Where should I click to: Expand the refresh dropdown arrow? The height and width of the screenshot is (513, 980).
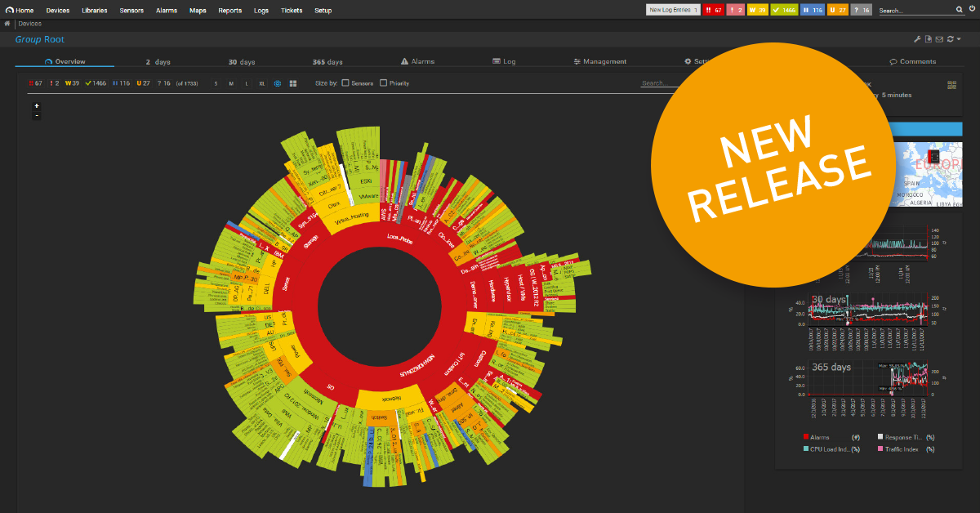click(x=959, y=39)
